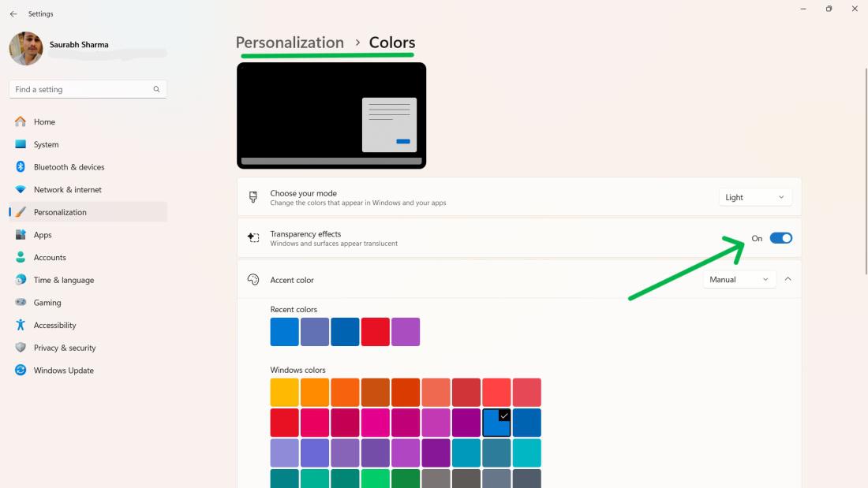Open the Choose your mode Light dropdown
868x488 pixels.
[x=755, y=197]
